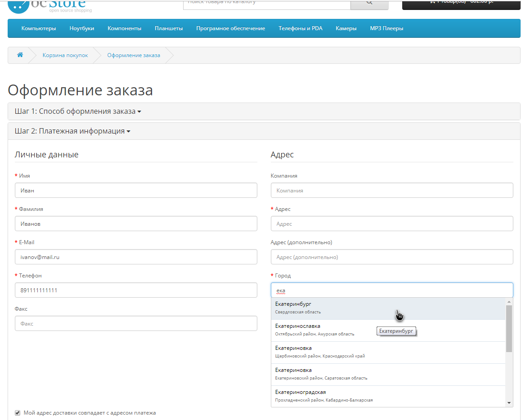Click into the 'Компания' input field
This screenshot has height=420, width=521.
[x=391, y=190]
